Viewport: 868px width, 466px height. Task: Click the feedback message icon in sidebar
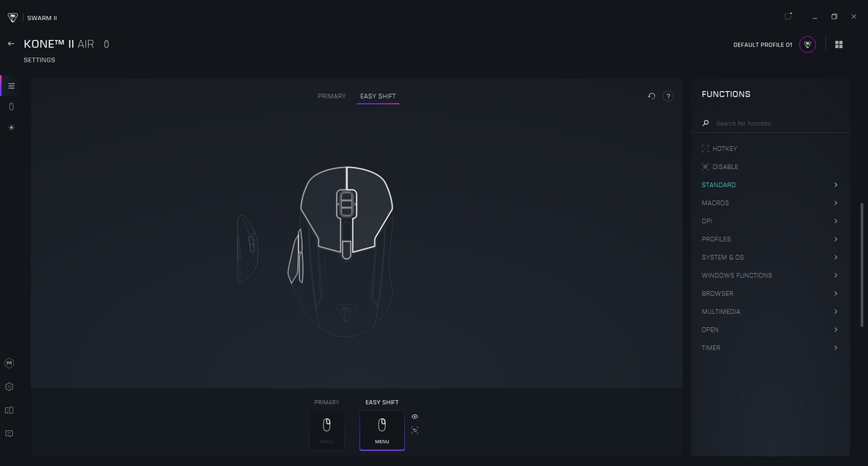[x=9, y=433]
